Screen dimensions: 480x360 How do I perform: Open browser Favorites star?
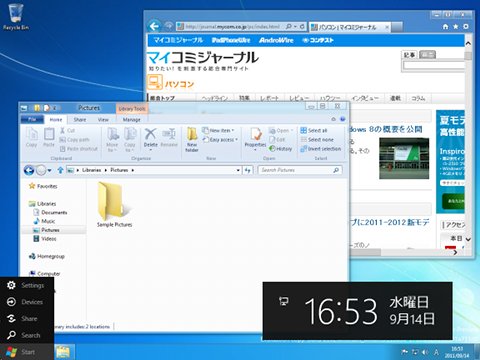point(455,26)
